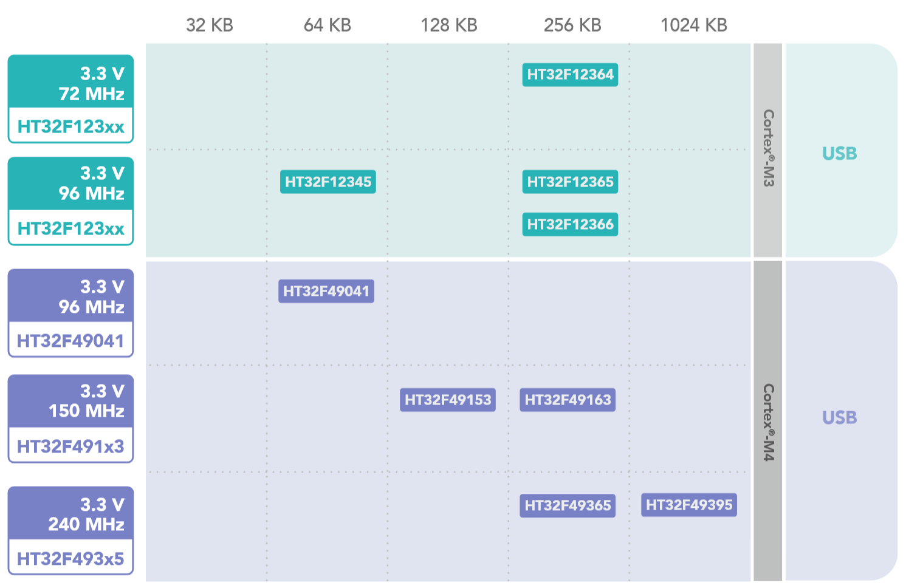Open the HT32F49153 product chip
The image size is (906, 588).
(447, 400)
